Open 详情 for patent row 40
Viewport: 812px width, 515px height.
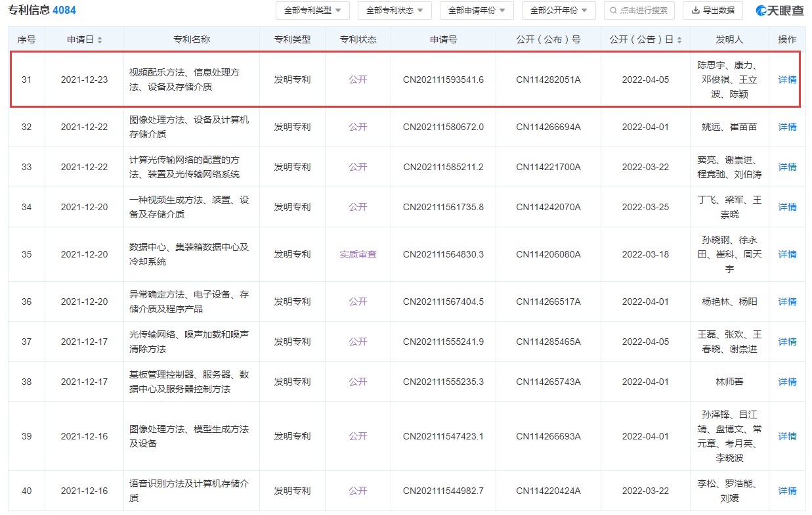(x=787, y=491)
